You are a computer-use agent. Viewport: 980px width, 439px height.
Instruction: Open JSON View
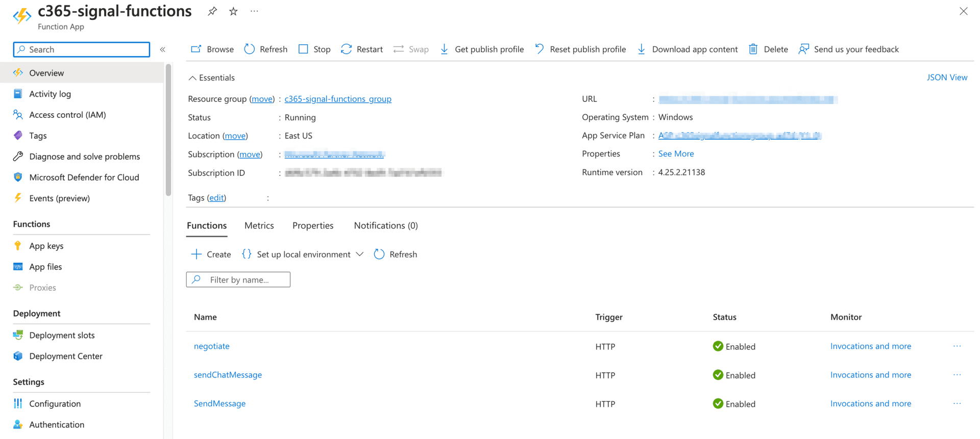(x=947, y=77)
